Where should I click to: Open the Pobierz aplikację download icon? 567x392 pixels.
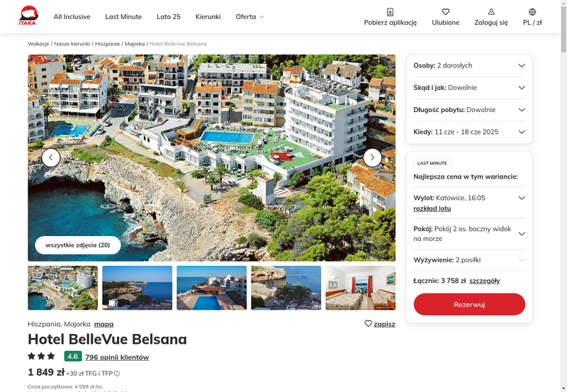391,12
